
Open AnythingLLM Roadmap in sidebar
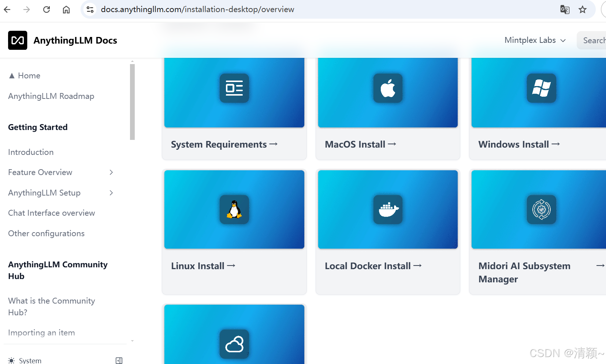tap(51, 96)
